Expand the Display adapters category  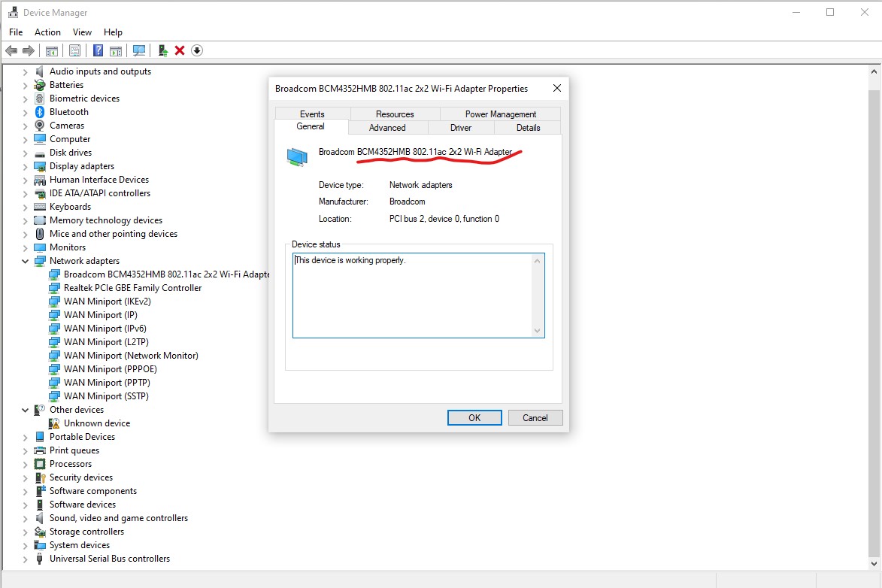click(26, 167)
